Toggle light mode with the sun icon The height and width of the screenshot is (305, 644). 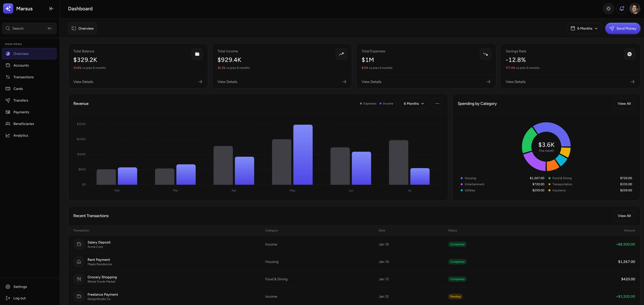point(608,8)
